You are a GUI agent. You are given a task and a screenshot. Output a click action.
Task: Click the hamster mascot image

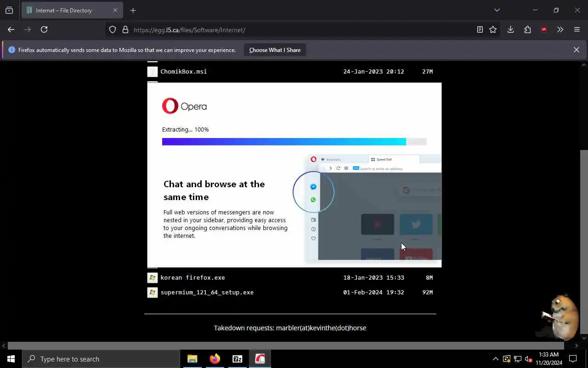pyautogui.click(x=559, y=317)
